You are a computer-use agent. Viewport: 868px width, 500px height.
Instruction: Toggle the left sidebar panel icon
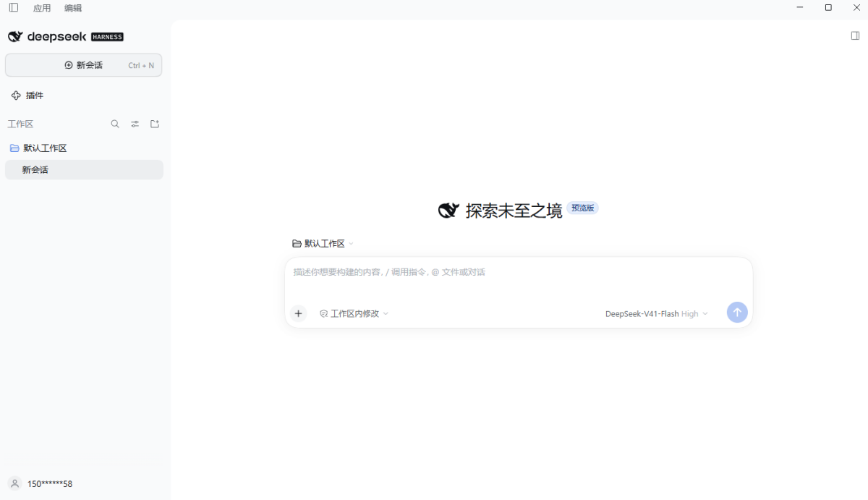click(x=14, y=7)
